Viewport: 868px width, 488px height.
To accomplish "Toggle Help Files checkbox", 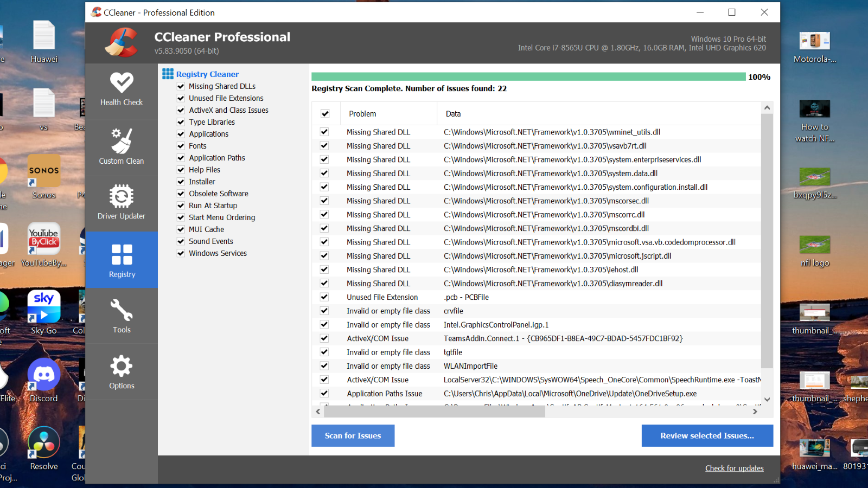I will [181, 170].
